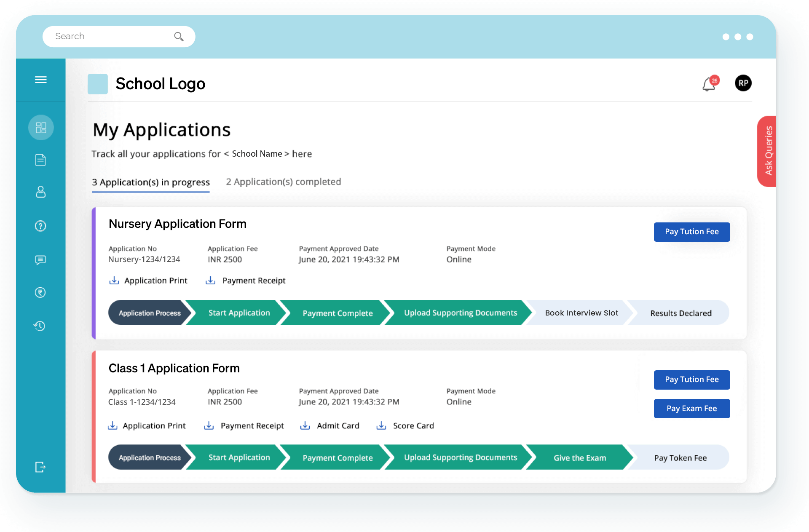
Task: Open the dashboard grid view
Action: pyautogui.click(x=40, y=127)
